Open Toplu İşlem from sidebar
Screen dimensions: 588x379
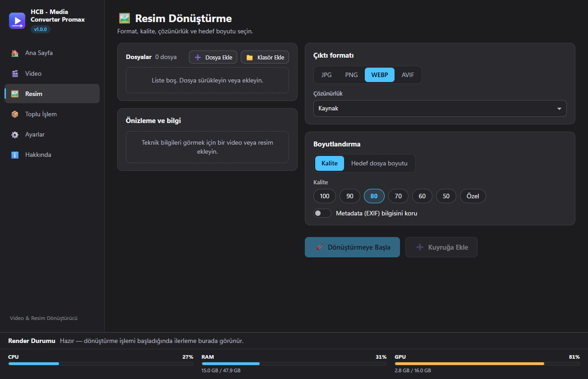point(52,114)
